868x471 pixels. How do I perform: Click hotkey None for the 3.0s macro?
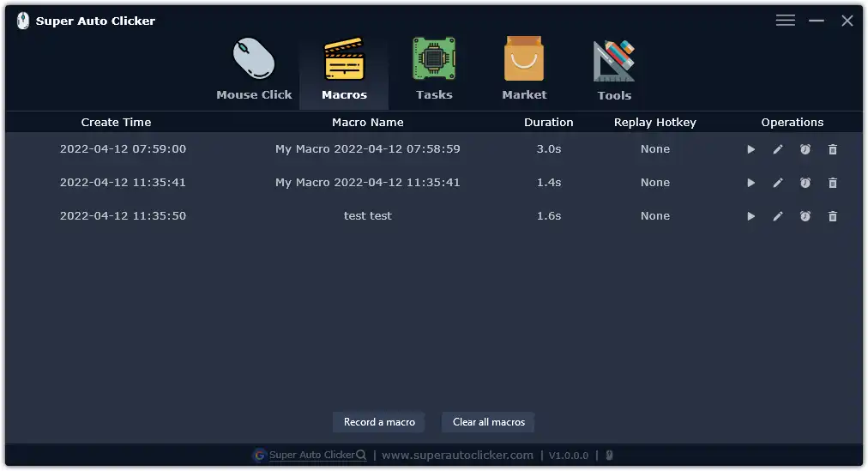(655, 149)
